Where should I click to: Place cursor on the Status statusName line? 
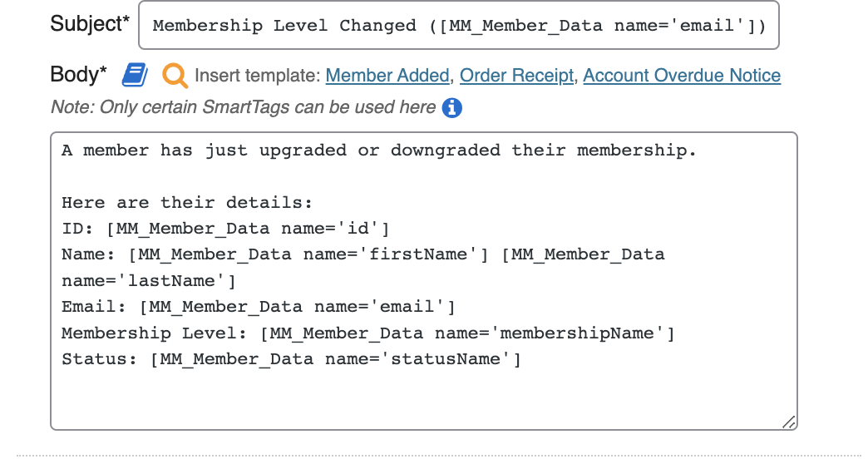(291, 359)
